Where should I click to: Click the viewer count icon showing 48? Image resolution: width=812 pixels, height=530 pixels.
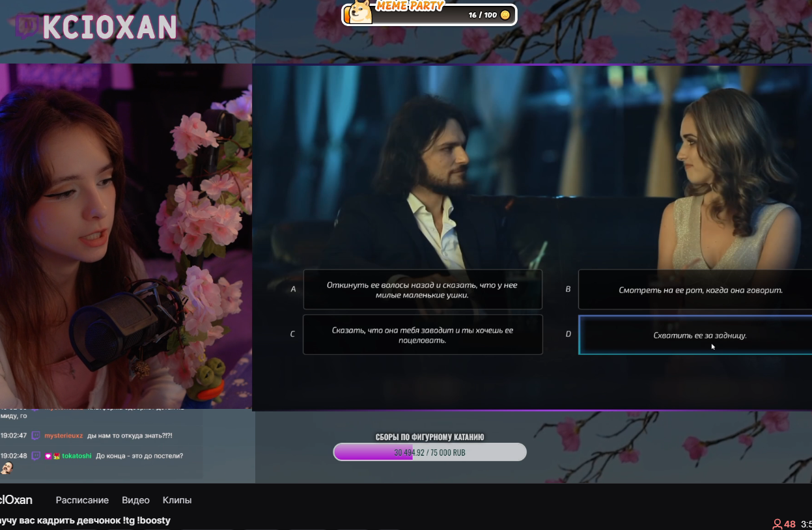pyautogui.click(x=777, y=524)
